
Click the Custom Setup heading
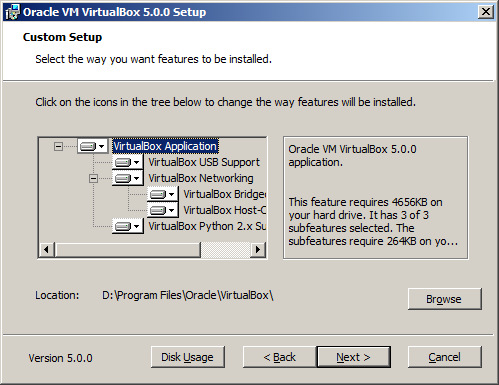pyautogui.click(x=62, y=37)
